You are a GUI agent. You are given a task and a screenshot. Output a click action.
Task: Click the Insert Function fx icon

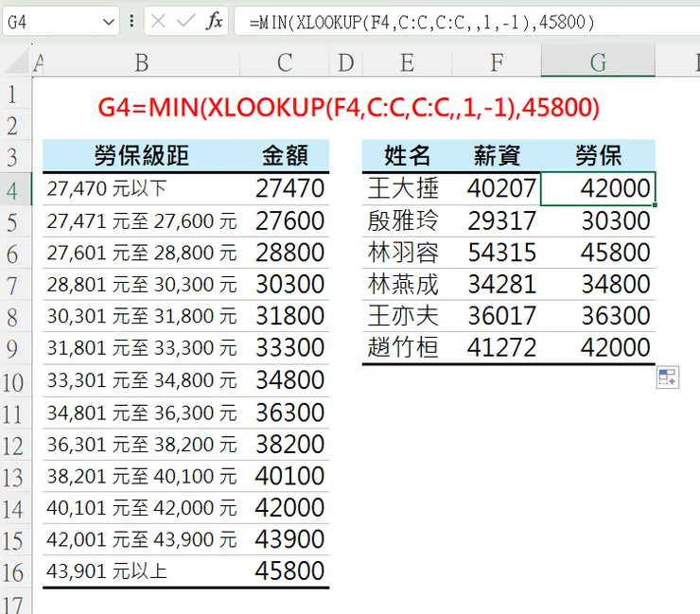click(x=215, y=21)
